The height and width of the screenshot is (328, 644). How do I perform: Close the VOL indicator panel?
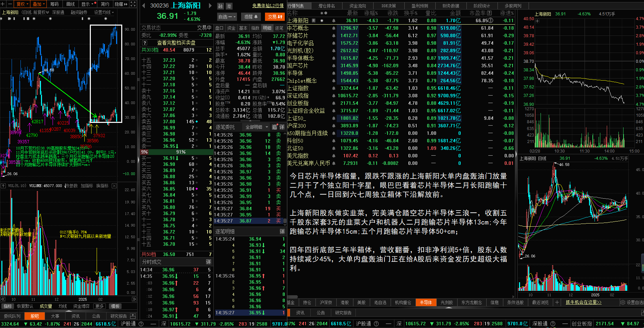114,186
